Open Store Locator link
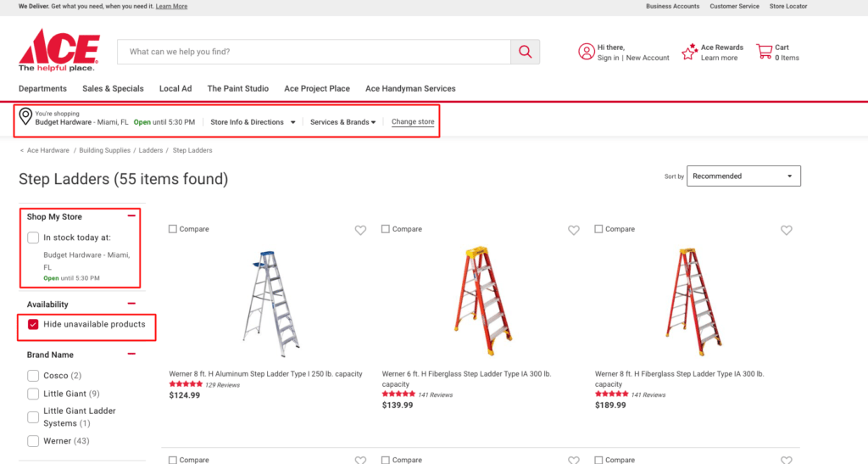 (788, 6)
